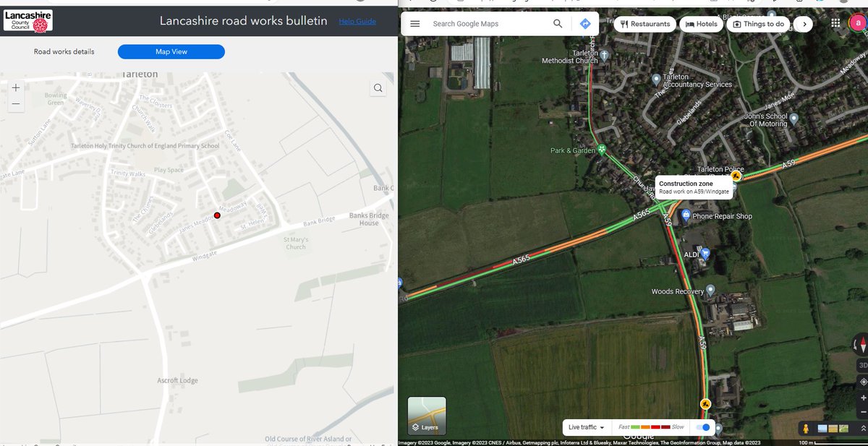868x446 pixels.
Task: Switch to the Road works details tab
Action: click(64, 52)
